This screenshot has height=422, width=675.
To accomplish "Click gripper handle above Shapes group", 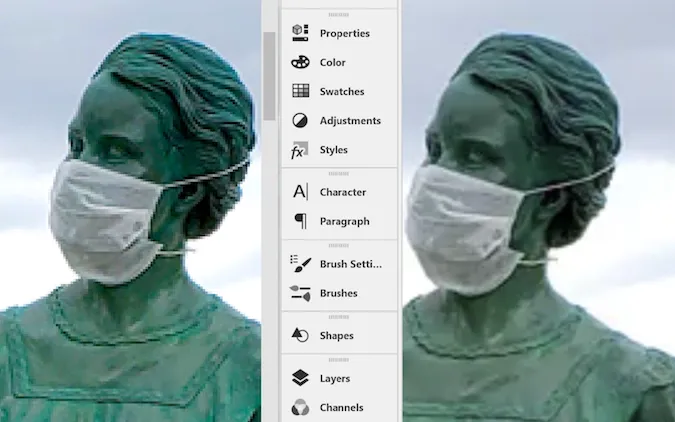I will (338, 317).
